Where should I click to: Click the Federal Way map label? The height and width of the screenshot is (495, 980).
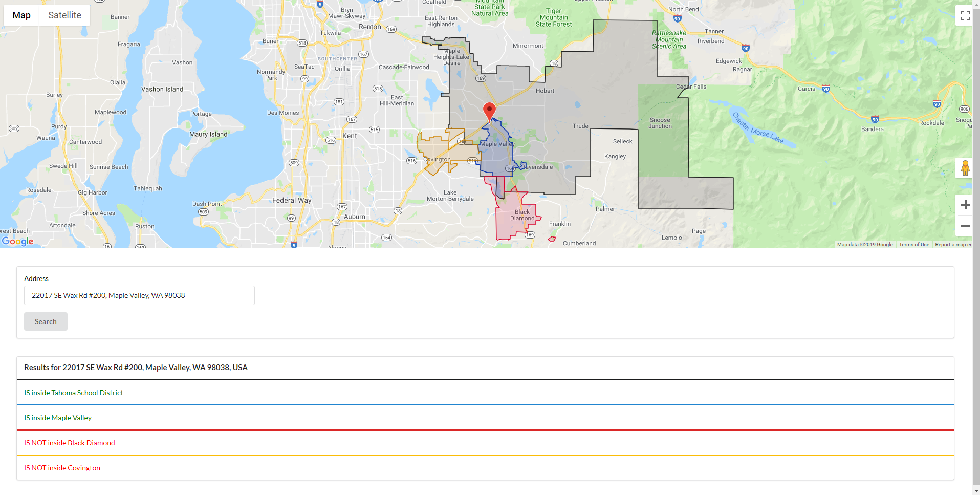(x=292, y=200)
